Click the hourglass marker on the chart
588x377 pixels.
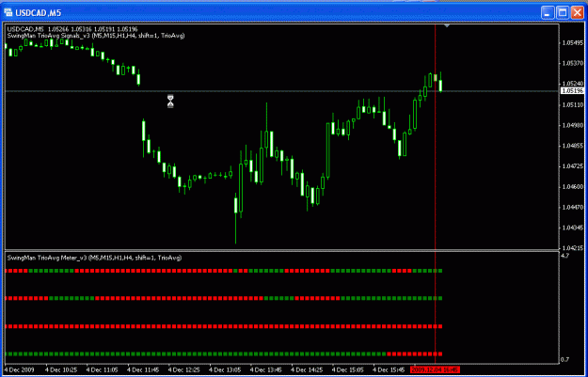point(170,102)
